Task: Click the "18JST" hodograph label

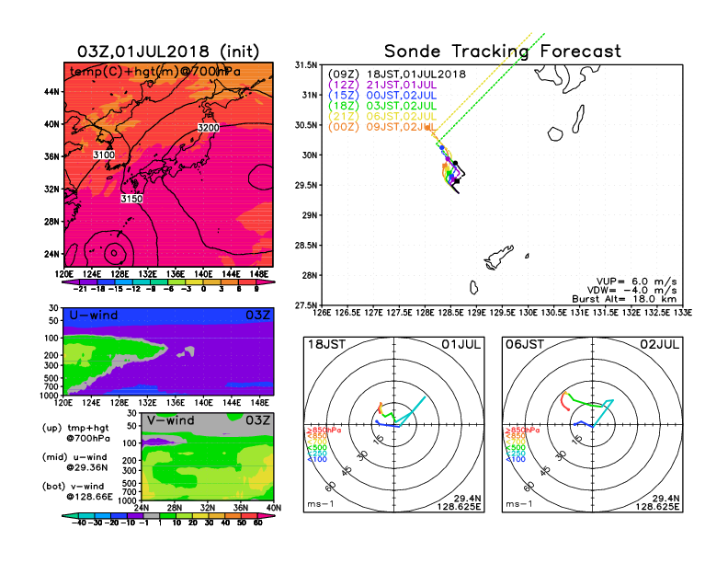Action: (327, 345)
